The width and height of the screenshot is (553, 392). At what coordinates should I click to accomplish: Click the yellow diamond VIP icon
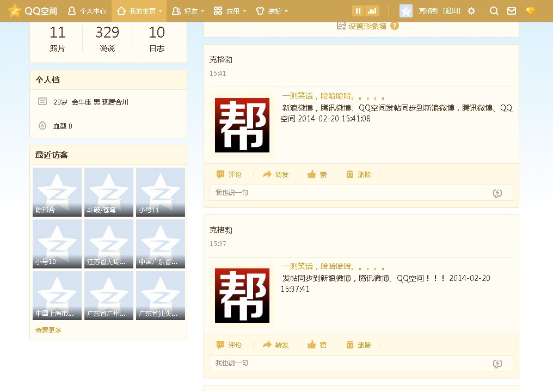point(531,11)
